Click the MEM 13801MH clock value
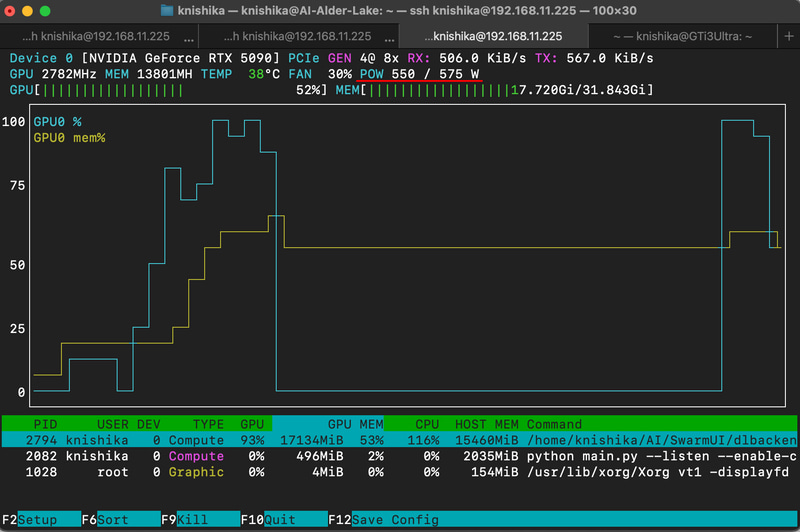Viewport: 800px width, 532px height. (148, 74)
